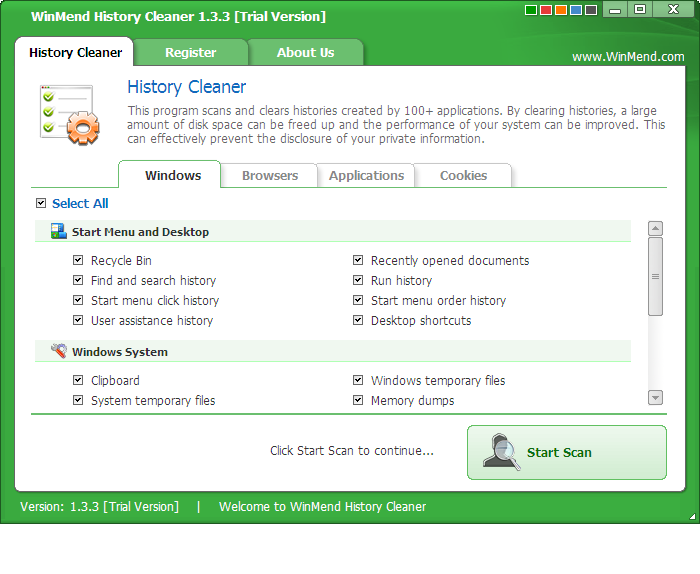Disable the Clipboard checkbox
The image size is (700, 574).
78,380
